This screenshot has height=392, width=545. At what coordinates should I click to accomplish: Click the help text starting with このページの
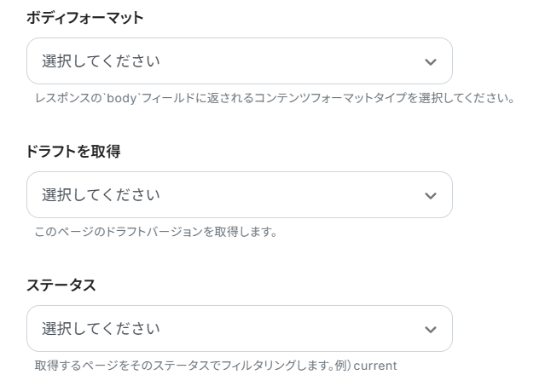[156, 232]
